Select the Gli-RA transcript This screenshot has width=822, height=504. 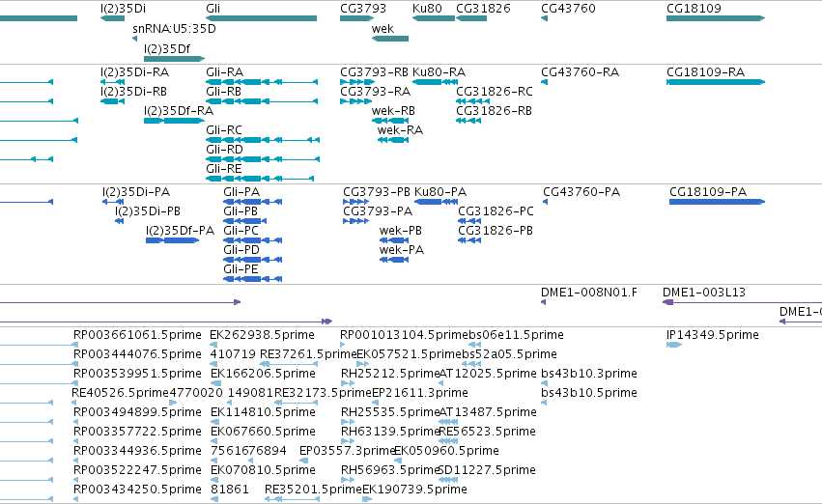click(x=224, y=72)
